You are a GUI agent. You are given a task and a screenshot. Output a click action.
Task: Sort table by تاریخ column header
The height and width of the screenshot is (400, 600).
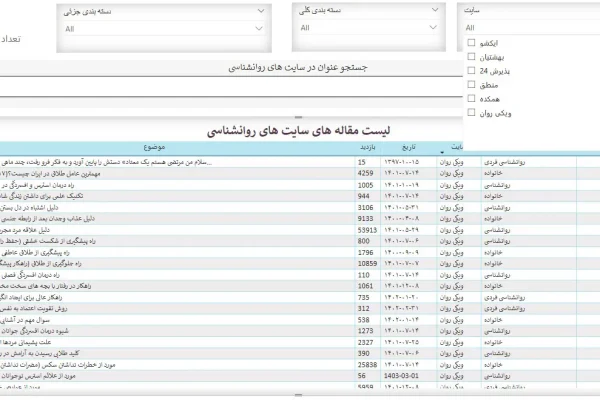tap(408, 147)
